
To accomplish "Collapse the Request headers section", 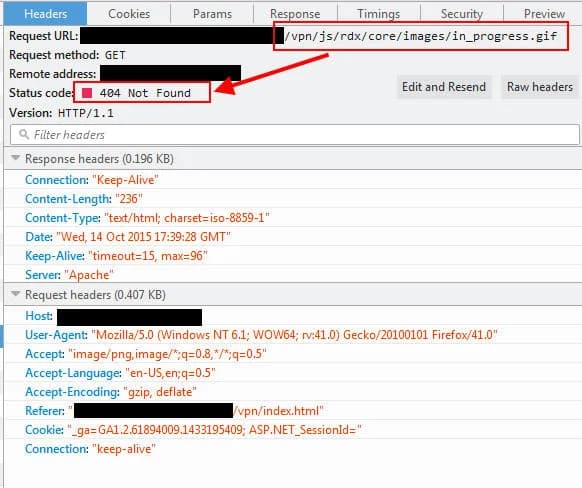I will tap(16, 294).
